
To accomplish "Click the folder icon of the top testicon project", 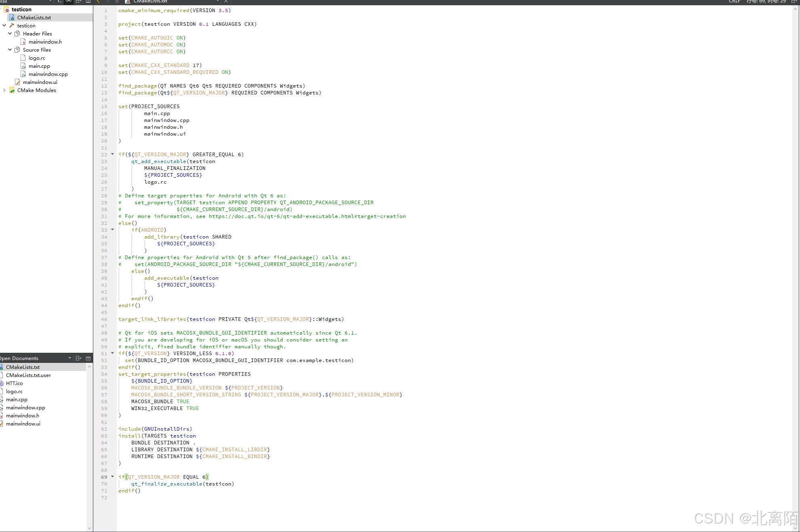I will coord(6,9).
